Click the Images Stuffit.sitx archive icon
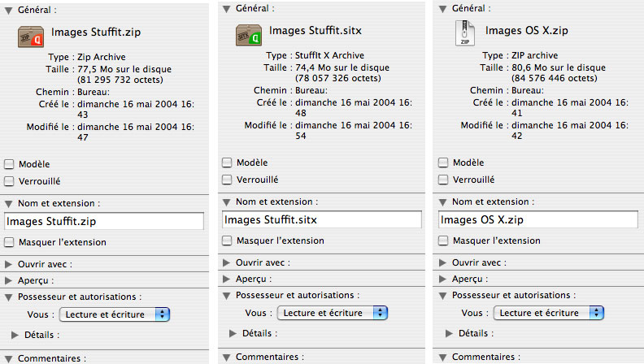This screenshot has width=644, height=364. click(247, 36)
